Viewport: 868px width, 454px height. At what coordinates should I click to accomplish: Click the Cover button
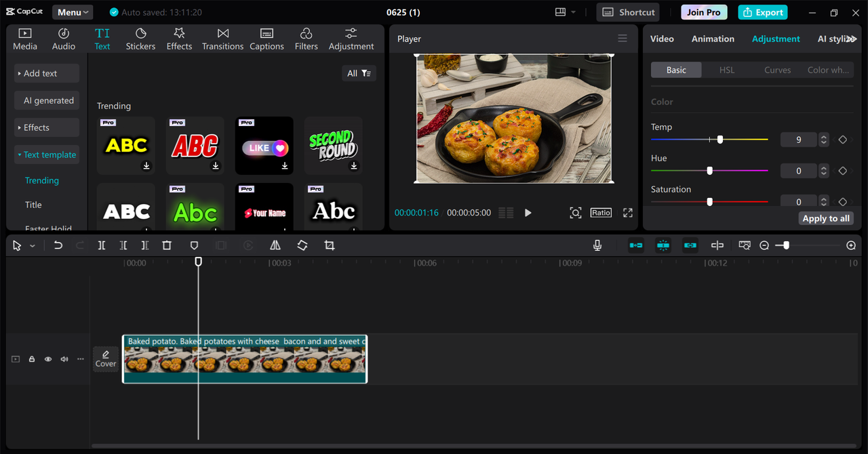coord(106,359)
